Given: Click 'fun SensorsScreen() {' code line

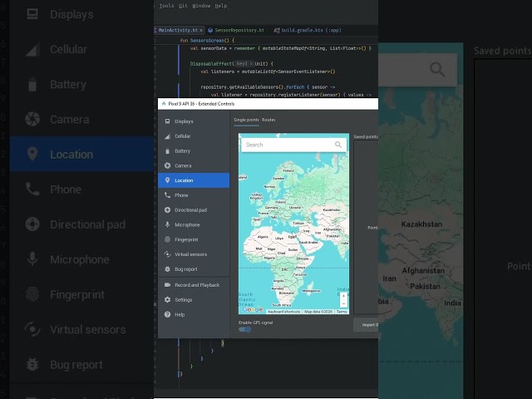Looking at the screenshot, I should [x=207, y=41].
